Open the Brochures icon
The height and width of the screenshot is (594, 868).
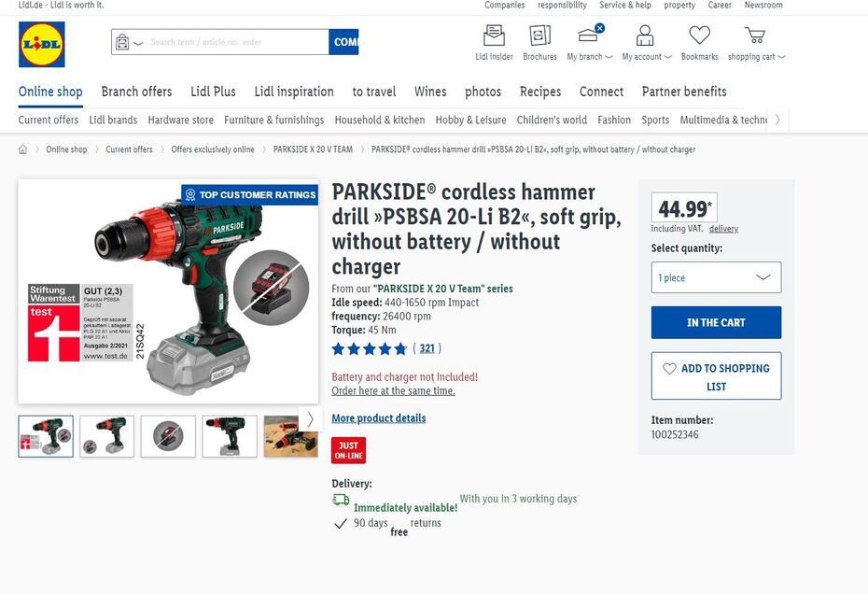tap(539, 35)
